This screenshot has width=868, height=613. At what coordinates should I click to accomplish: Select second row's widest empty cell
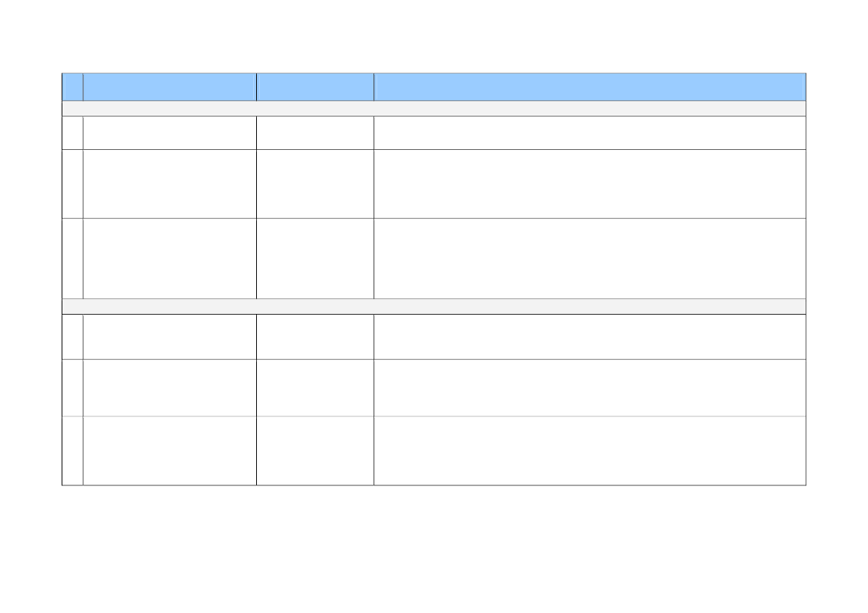coord(590,184)
